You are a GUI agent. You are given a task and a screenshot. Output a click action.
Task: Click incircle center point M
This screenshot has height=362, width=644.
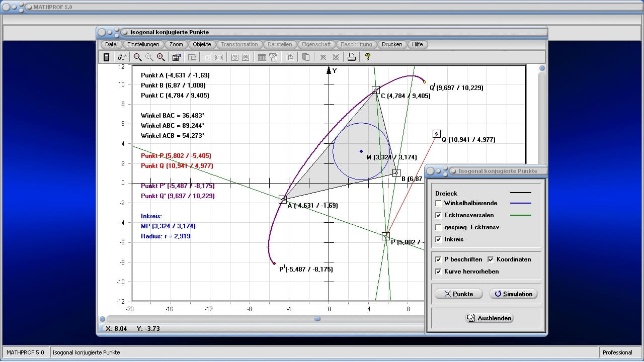click(x=361, y=151)
